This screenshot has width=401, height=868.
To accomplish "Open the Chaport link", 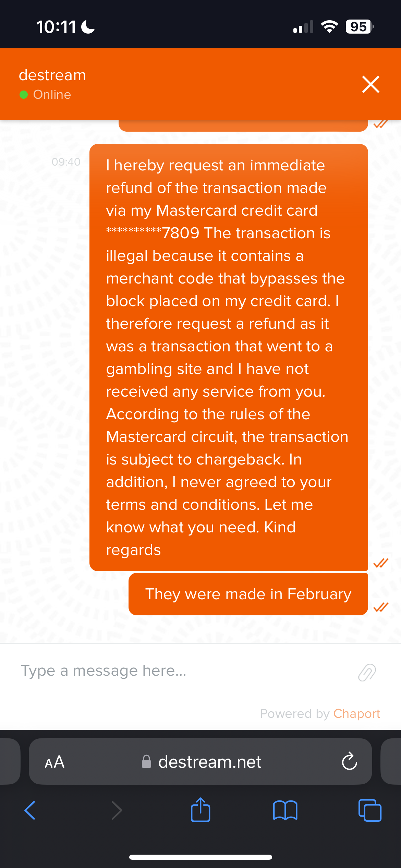I will click(356, 714).
